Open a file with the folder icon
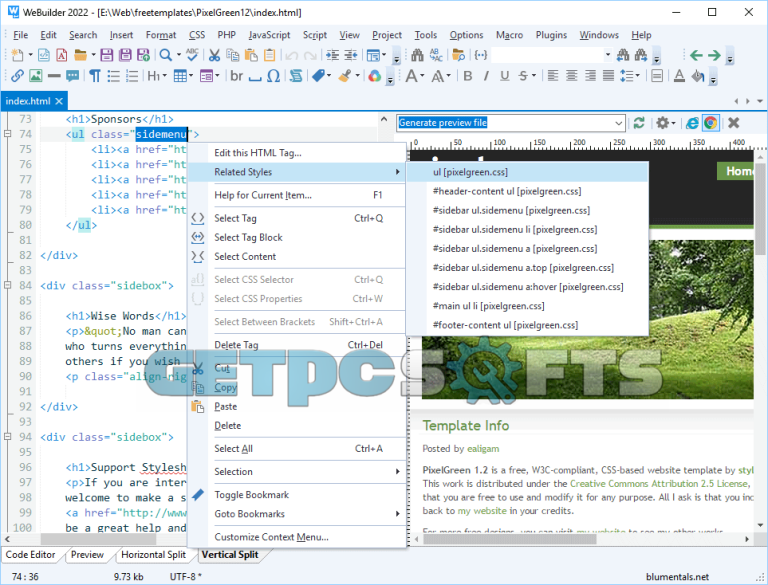Viewport: 768px width, 585px height. click(80, 55)
